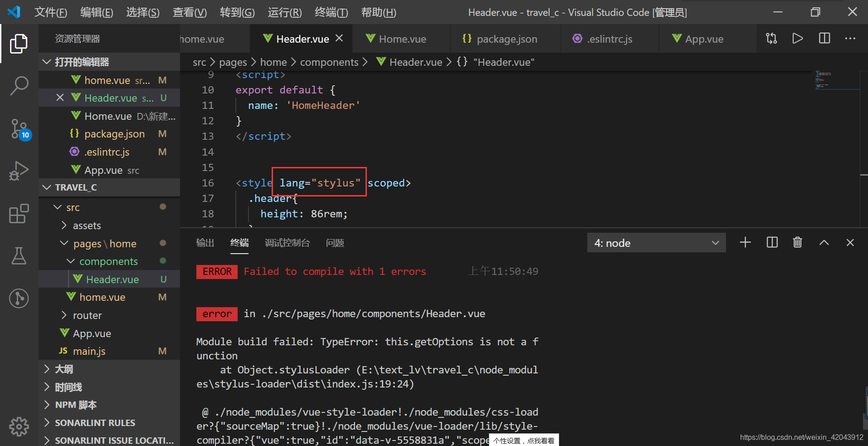Open the Manage gear settings
Viewport: 868px width, 446px height.
[x=19, y=426]
